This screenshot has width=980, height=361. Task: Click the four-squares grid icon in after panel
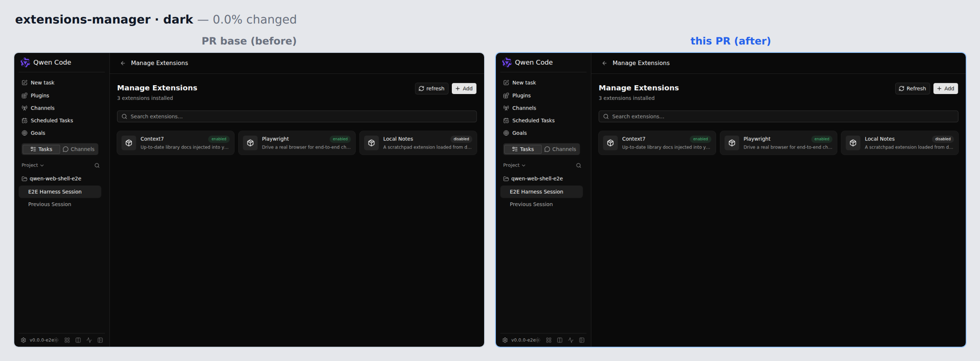pyautogui.click(x=549, y=340)
